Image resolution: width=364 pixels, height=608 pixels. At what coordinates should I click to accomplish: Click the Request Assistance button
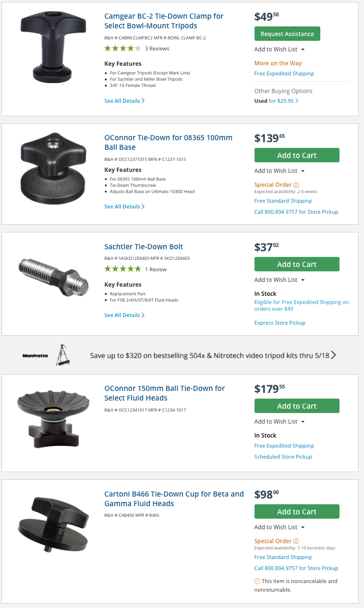click(x=287, y=34)
